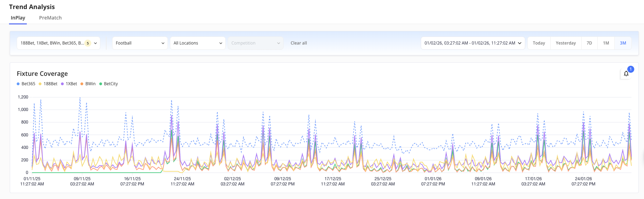
Task: Toggle 188Bet series in legend
Action: pos(48,84)
